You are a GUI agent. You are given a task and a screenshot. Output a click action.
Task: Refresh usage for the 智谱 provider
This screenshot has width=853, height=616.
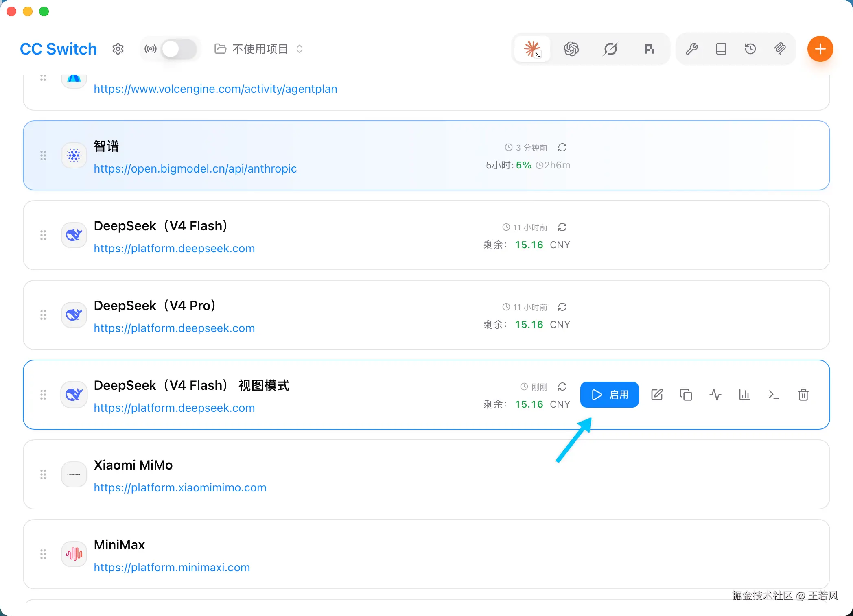click(562, 147)
